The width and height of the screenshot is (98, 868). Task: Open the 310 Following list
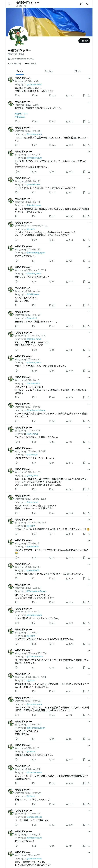tap(14, 63)
